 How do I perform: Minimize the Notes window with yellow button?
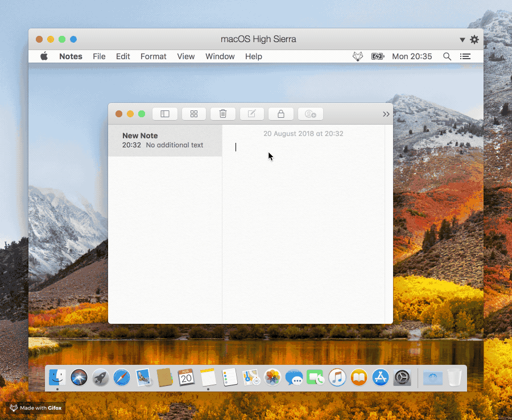tap(130, 114)
